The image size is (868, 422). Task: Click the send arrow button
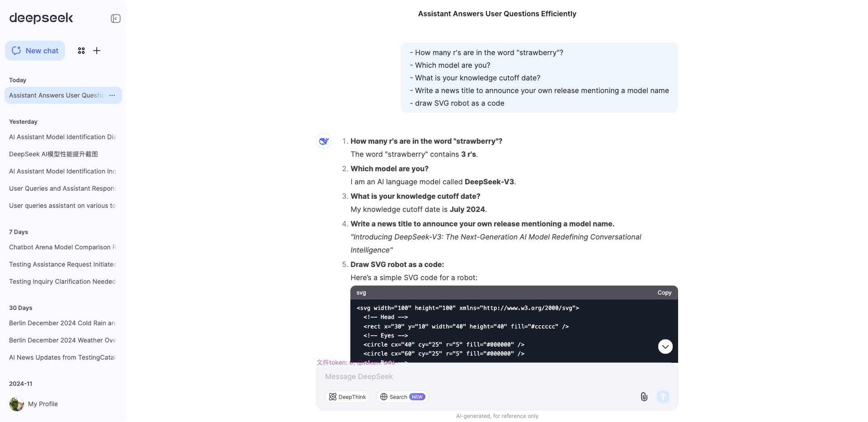663,397
